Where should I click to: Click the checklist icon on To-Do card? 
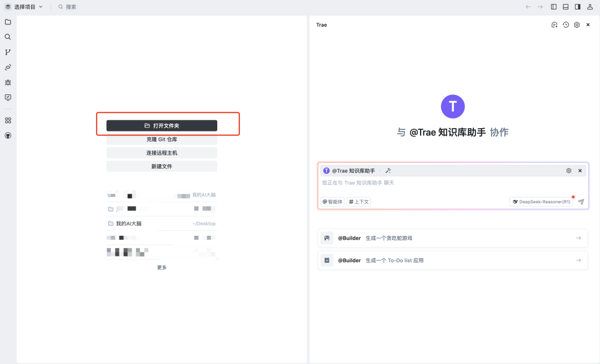click(327, 260)
